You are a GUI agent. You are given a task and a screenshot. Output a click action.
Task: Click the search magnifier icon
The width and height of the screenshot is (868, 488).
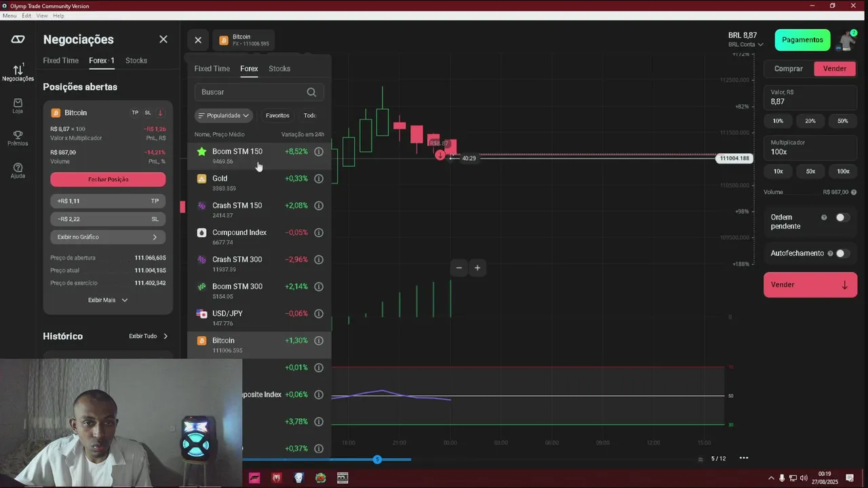pos(311,92)
